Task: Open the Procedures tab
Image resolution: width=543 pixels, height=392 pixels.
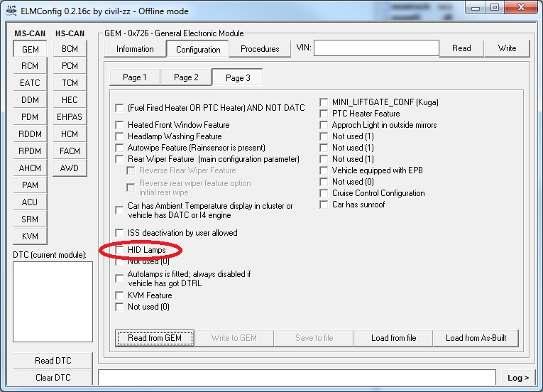Action: pyautogui.click(x=260, y=49)
